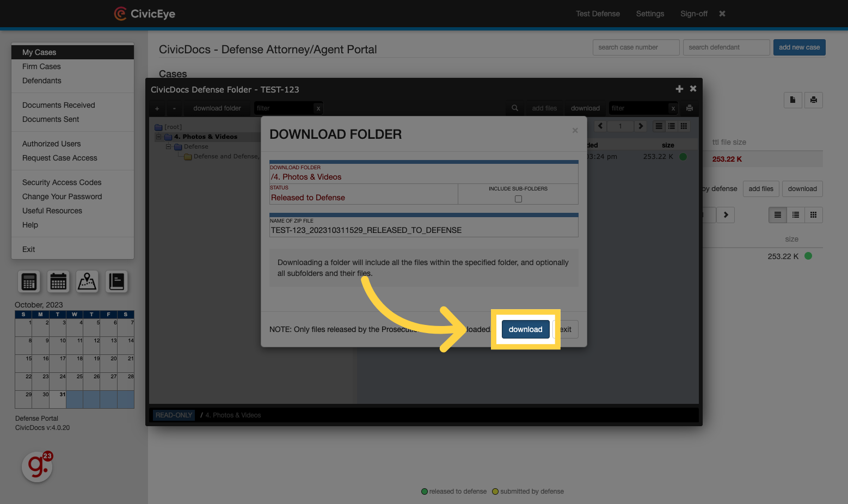
Task: Switch Cases page to grid view icon
Action: [813, 215]
